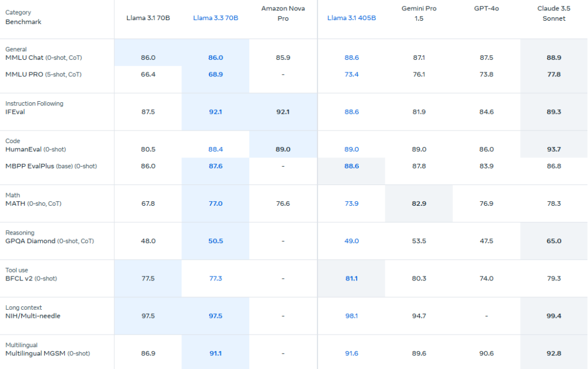The height and width of the screenshot is (369, 588).
Task: Click the HumanEval (0-shot) row label
Action: 36,149
